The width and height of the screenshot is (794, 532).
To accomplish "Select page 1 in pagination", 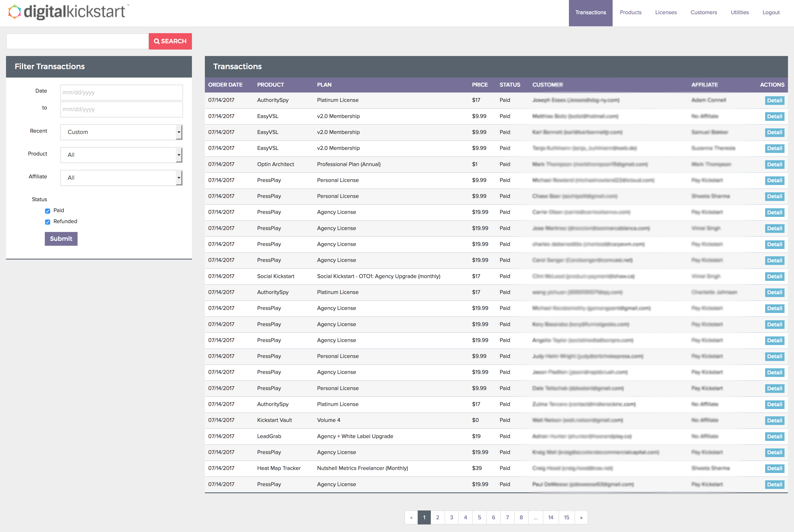I will (x=424, y=517).
